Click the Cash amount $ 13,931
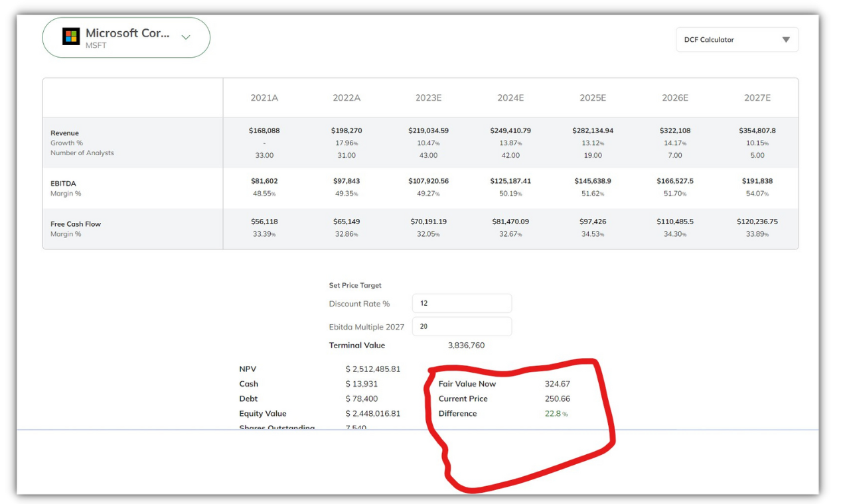Screen dimensions: 843x504 tap(362, 384)
